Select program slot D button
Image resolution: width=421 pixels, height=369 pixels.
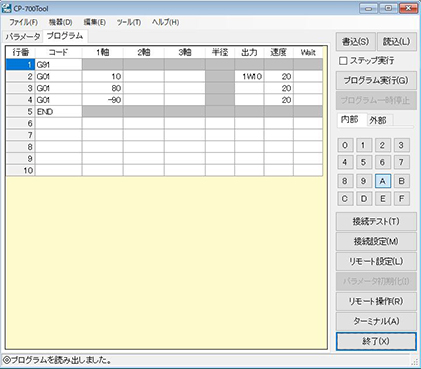coord(363,199)
